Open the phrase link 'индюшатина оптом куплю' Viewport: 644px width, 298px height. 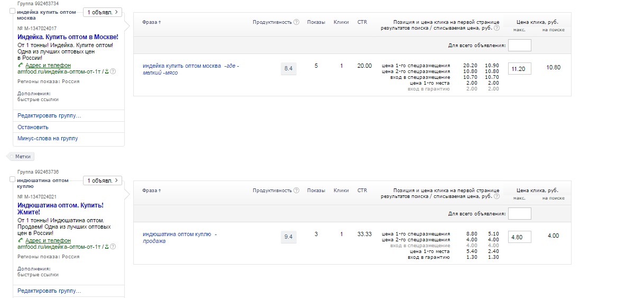tap(177, 234)
